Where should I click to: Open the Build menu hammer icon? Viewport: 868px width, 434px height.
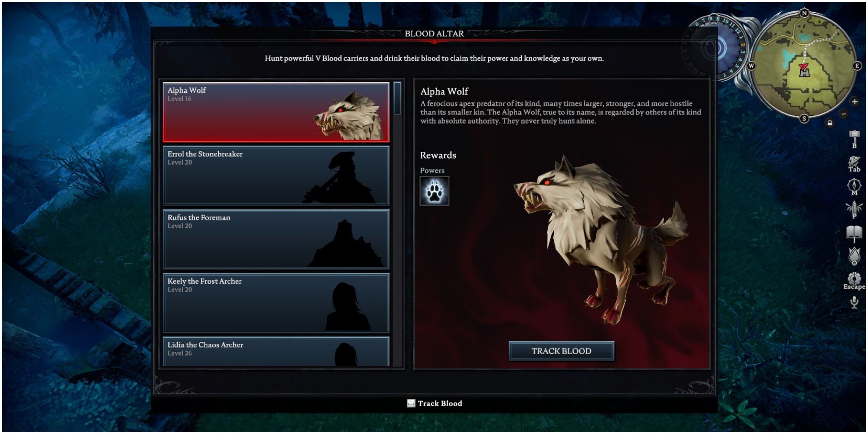(855, 139)
